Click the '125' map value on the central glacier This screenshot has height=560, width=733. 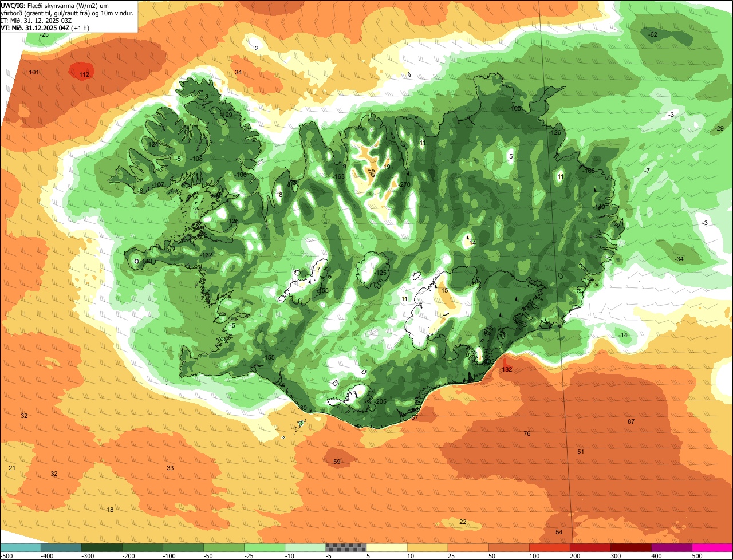tap(382, 273)
